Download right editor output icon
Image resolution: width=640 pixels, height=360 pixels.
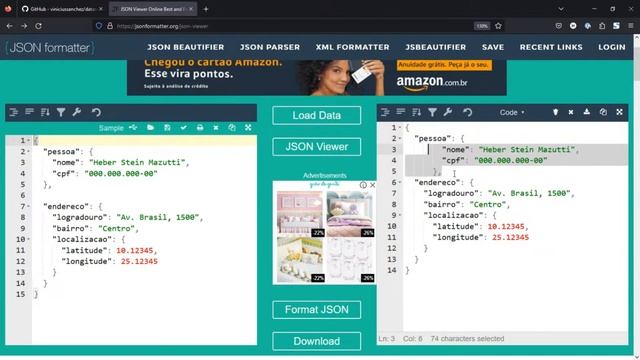(x=587, y=112)
